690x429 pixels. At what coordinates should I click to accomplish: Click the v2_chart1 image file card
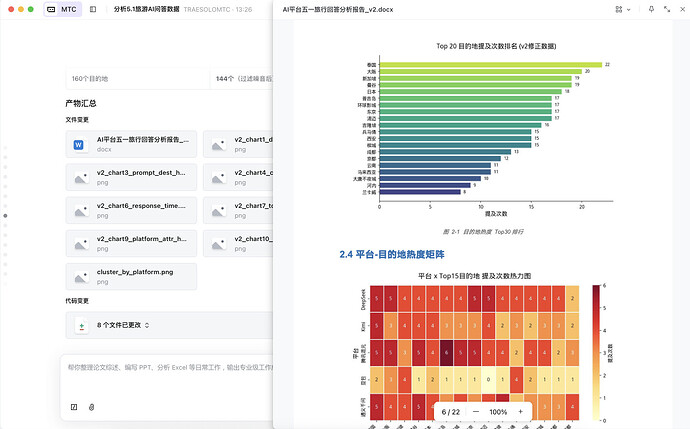[x=238, y=145]
